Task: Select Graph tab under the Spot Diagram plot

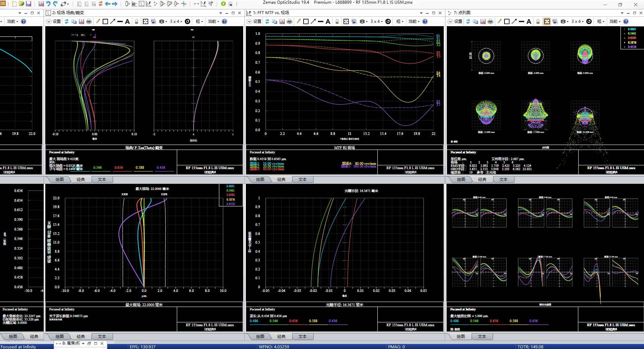Action: click(x=461, y=180)
